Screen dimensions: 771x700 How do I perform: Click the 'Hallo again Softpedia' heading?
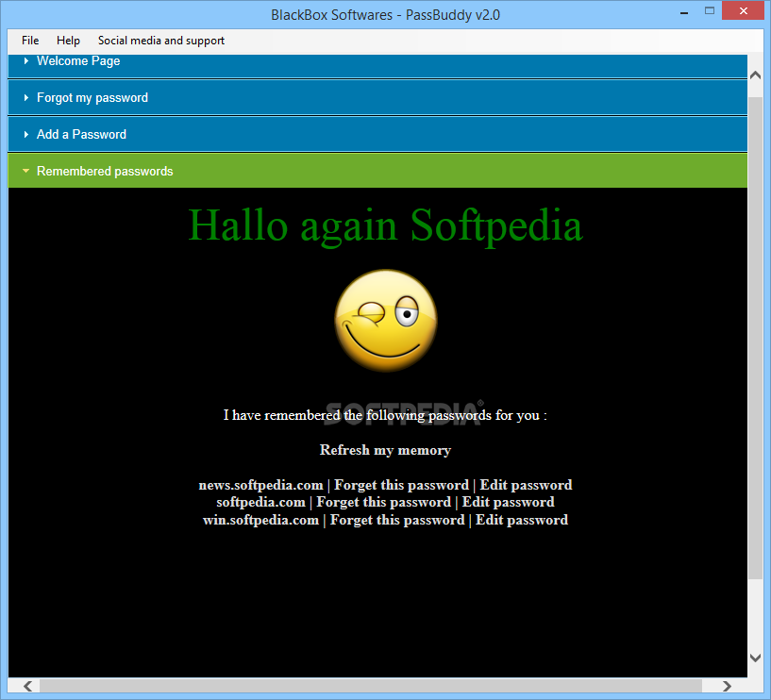385,225
